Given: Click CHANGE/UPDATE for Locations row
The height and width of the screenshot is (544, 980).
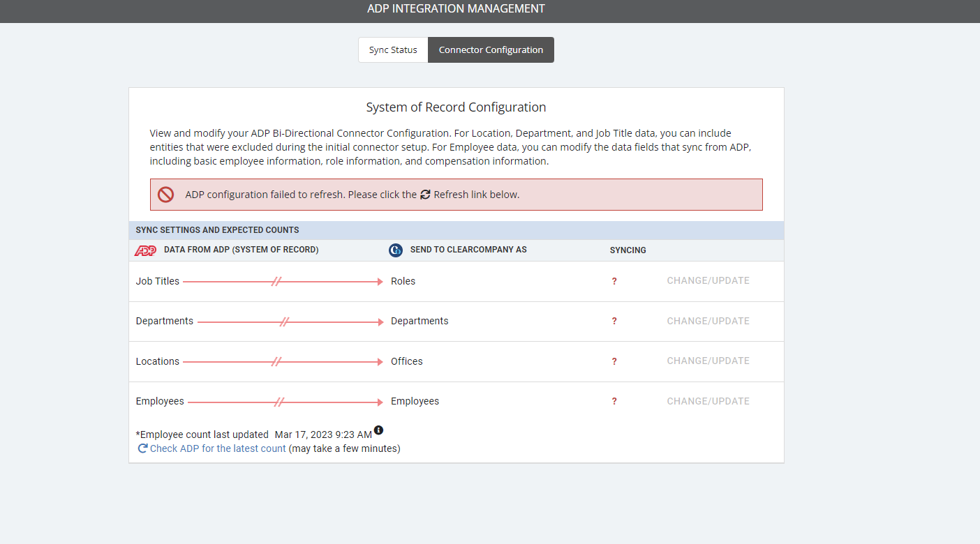Looking at the screenshot, I should click(708, 361).
